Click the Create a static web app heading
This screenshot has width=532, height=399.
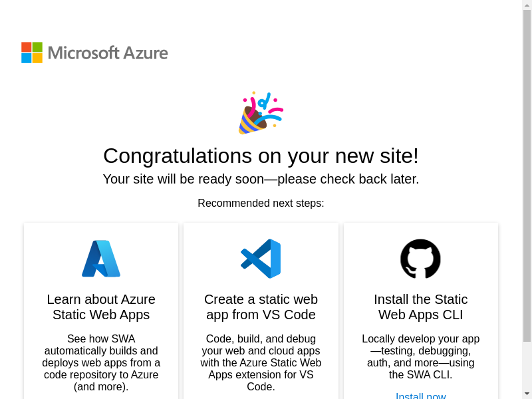point(261,307)
